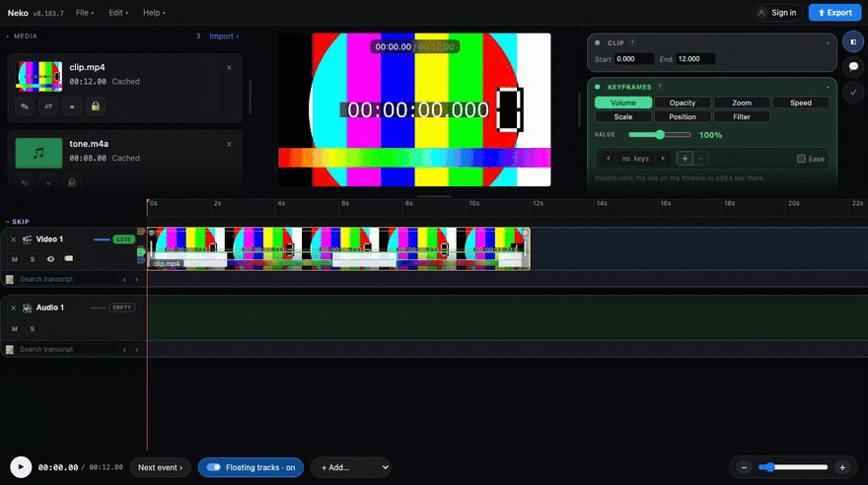Select the clip.mp4 media thumbnail

point(38,76)
